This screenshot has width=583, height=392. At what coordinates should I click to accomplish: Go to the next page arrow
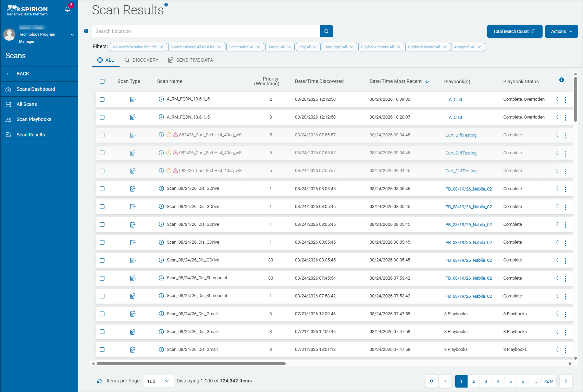[566, 381]
